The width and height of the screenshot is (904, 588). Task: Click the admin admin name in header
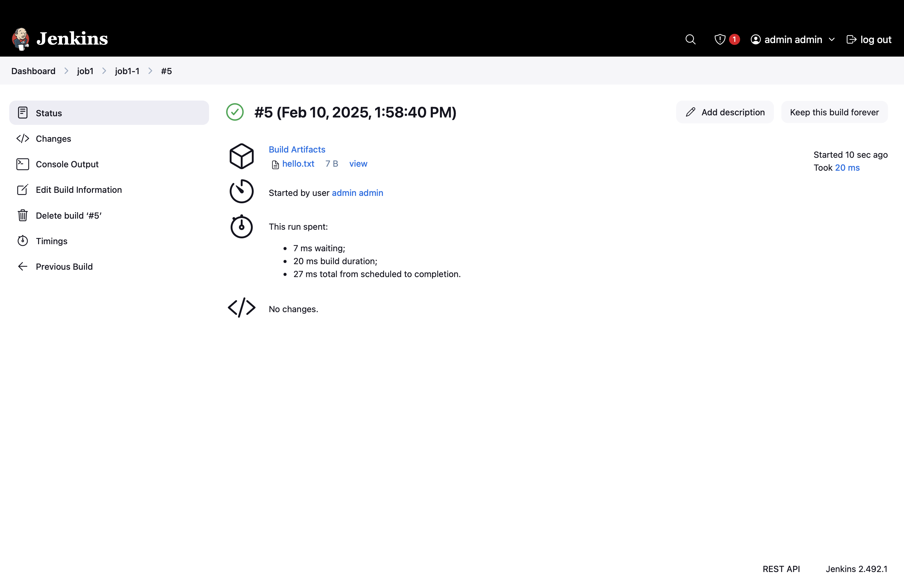[793, 39]
